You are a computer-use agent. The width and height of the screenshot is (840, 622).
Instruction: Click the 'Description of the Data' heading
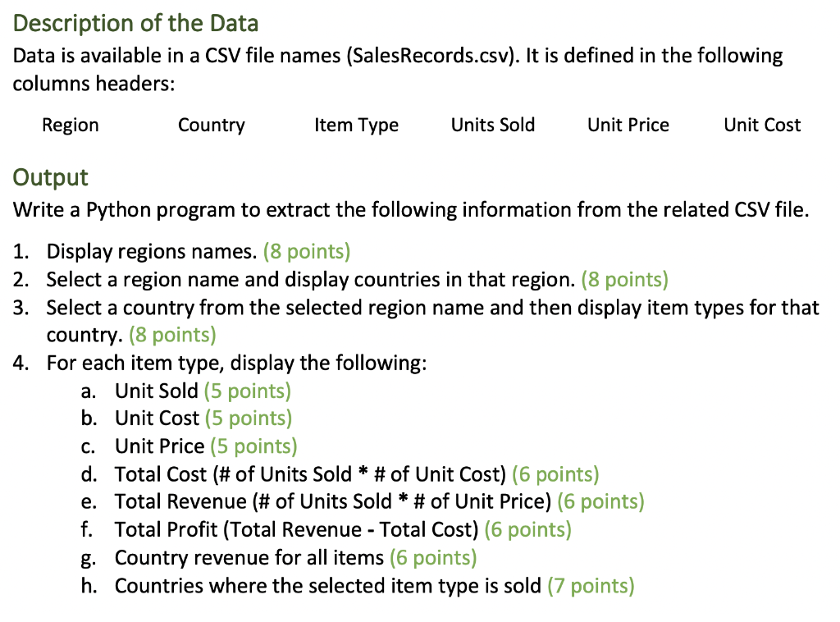pos(135,24)
